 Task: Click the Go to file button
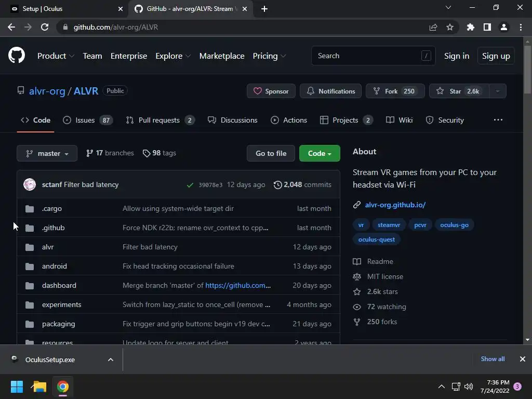[x=271, y=153]
